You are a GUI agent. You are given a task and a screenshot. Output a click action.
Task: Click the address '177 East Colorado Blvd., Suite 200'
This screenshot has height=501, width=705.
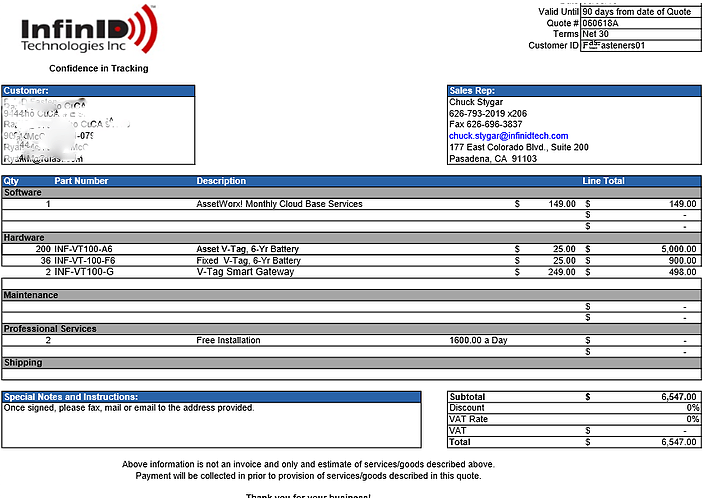pyautogui.click(x=518, y=147)
